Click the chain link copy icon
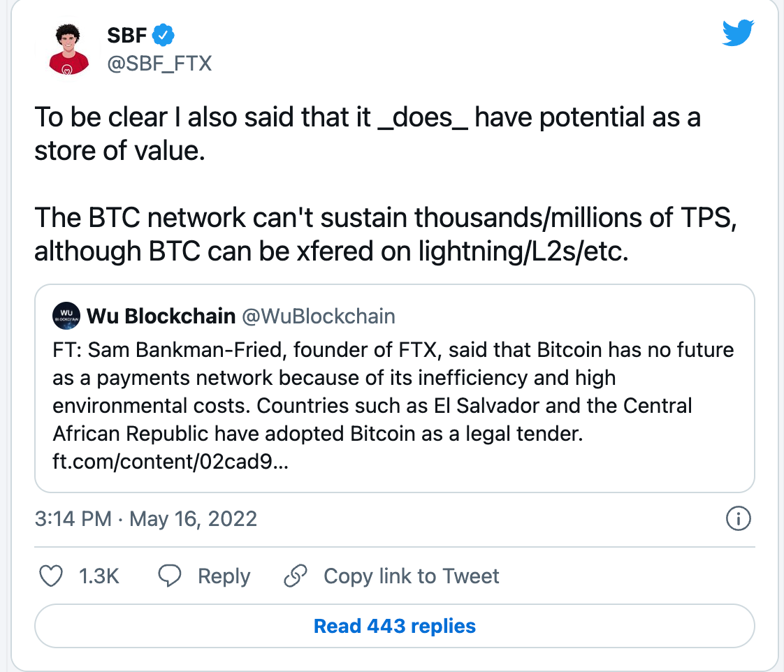 [296, 576]
